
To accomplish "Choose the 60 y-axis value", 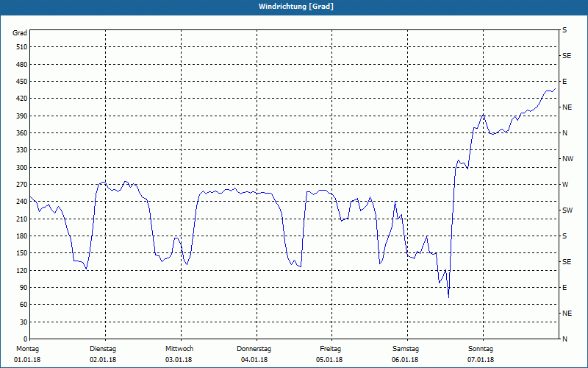I will click(x=24, y=305).
